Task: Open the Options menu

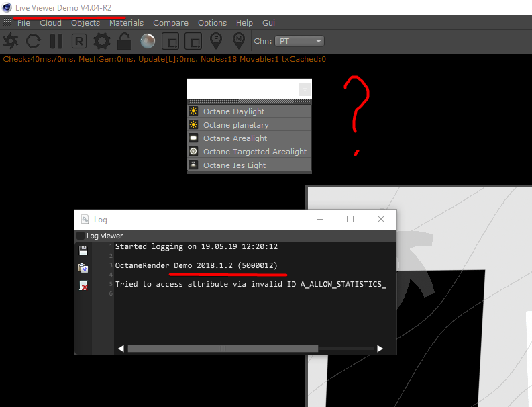Action: (x=213, y=23)
